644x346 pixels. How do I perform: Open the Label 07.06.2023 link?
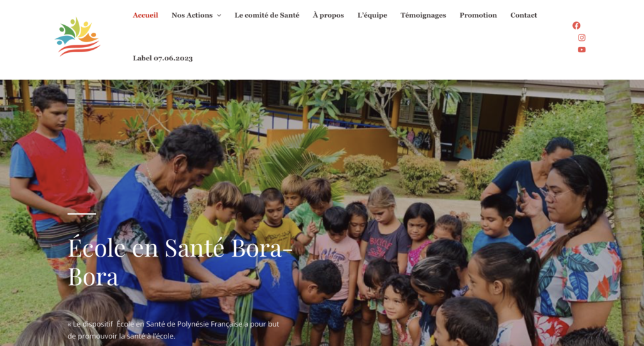(x=163, y=59)
